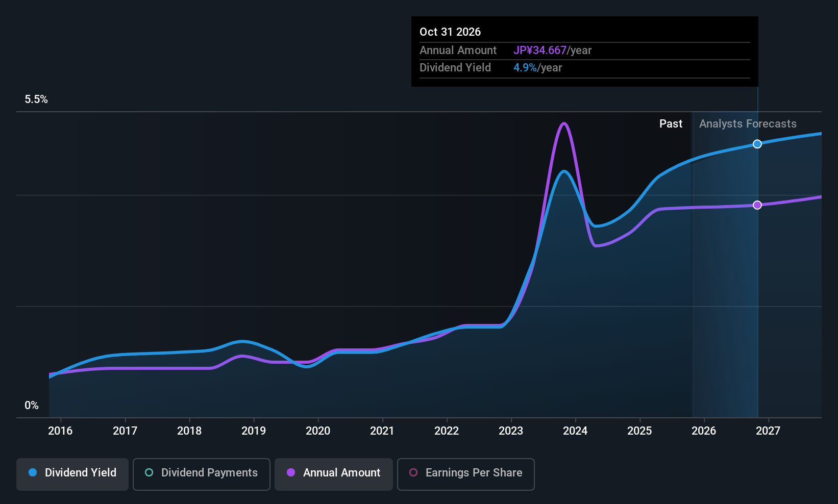
Task: Click the 0% y-axis label
Action: point(32,406)
